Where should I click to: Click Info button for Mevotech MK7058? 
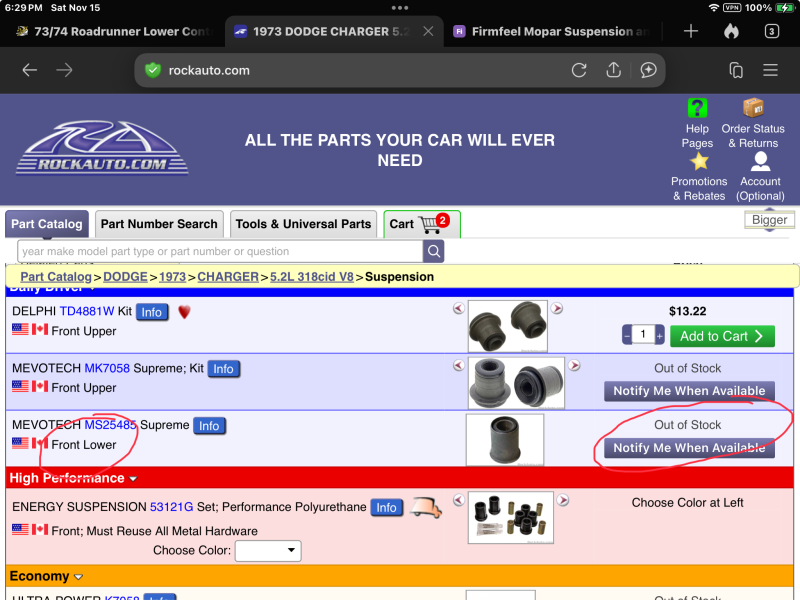coord(223,369)
